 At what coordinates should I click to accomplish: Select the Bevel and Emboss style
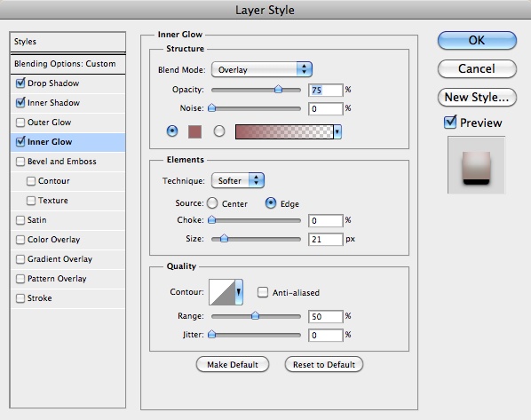pos(61,162)
